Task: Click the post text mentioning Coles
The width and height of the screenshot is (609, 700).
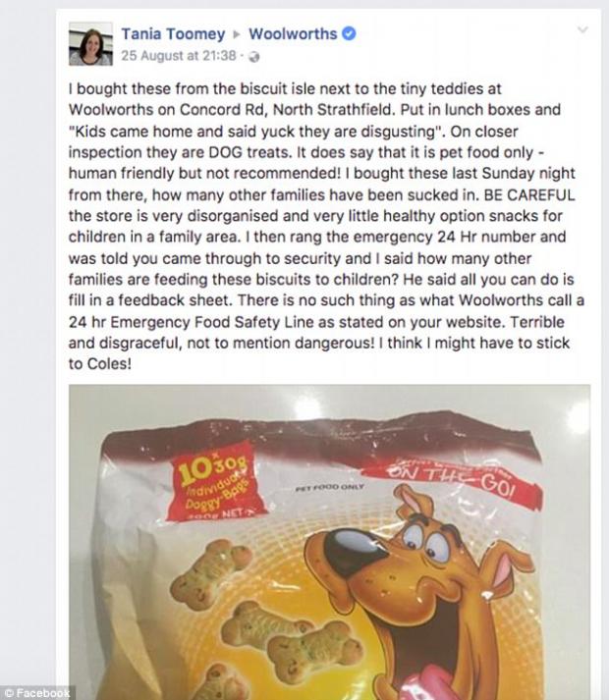Action: point(100,364)
